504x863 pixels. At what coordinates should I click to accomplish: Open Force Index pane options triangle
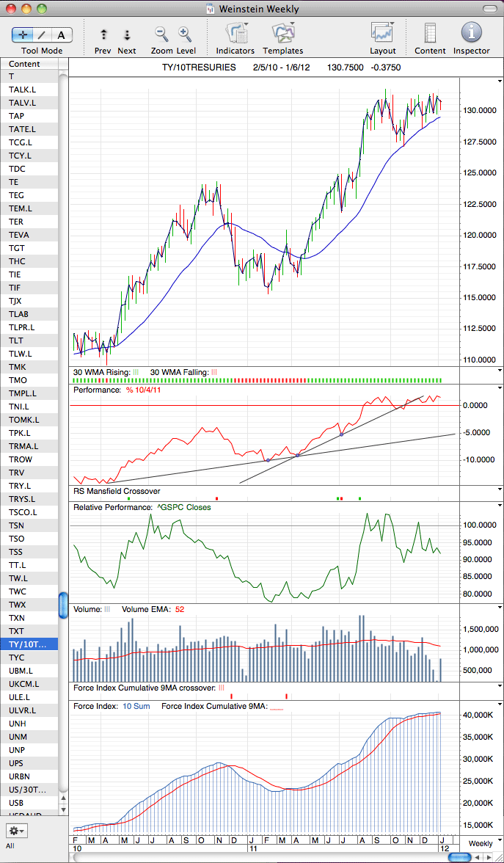(499, 704)
